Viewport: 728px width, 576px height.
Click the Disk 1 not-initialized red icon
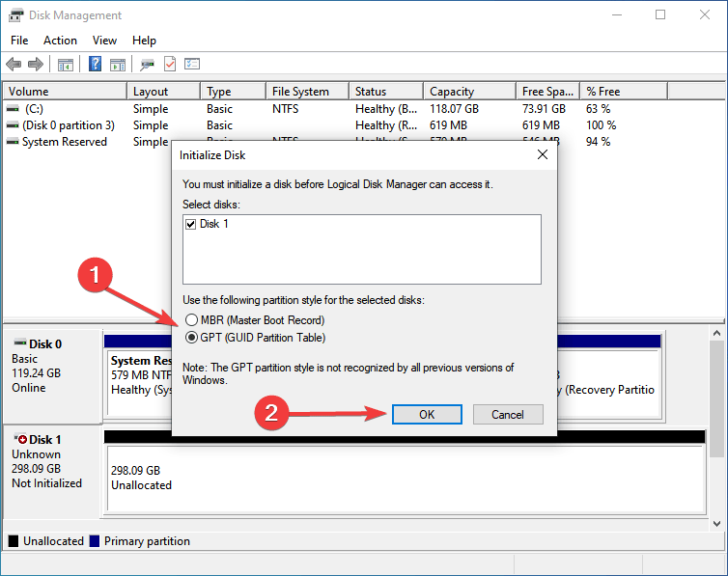pos(20,439)
